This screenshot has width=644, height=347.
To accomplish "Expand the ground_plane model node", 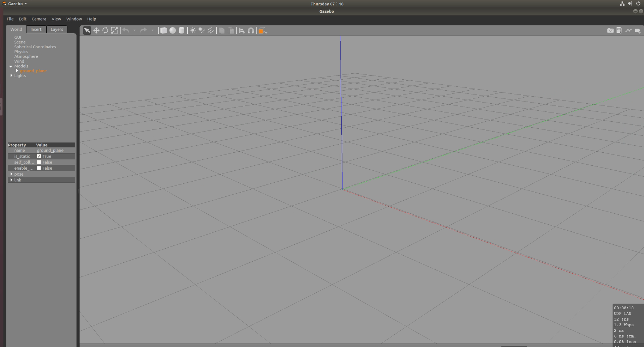I will coord(17,71).
